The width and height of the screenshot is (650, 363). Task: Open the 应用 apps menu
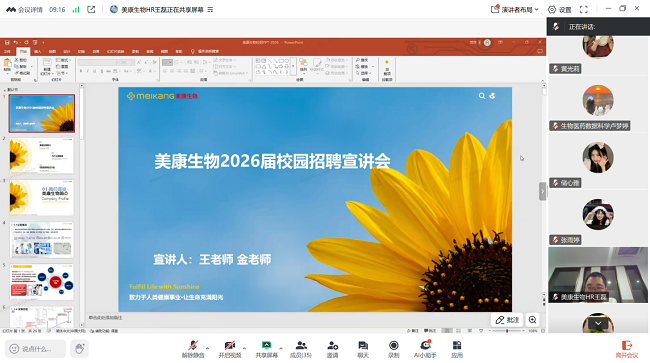pos(457,349)
